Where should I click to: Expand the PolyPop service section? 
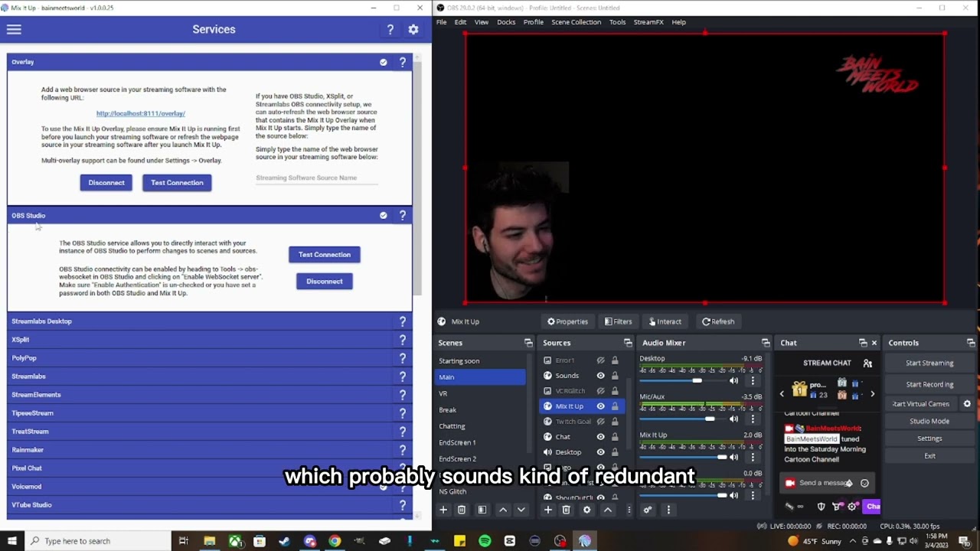210,358
